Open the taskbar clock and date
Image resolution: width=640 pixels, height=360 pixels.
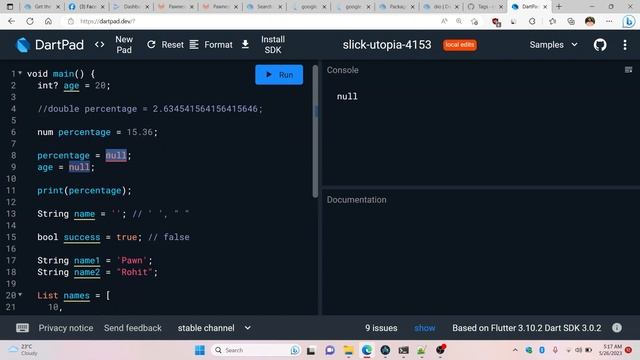coord(611,350)
